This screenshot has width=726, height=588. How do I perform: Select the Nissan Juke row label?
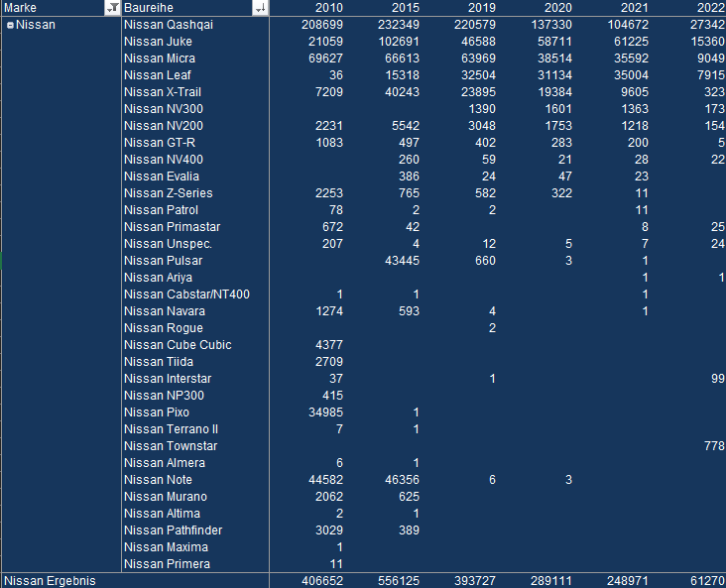pos(158,42)
